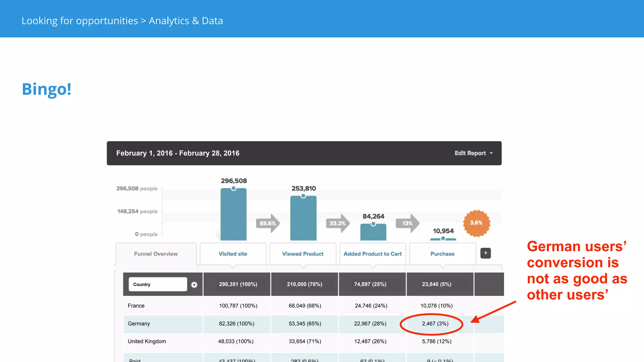Select the Germany row label
644x362 pixels.
139,324
